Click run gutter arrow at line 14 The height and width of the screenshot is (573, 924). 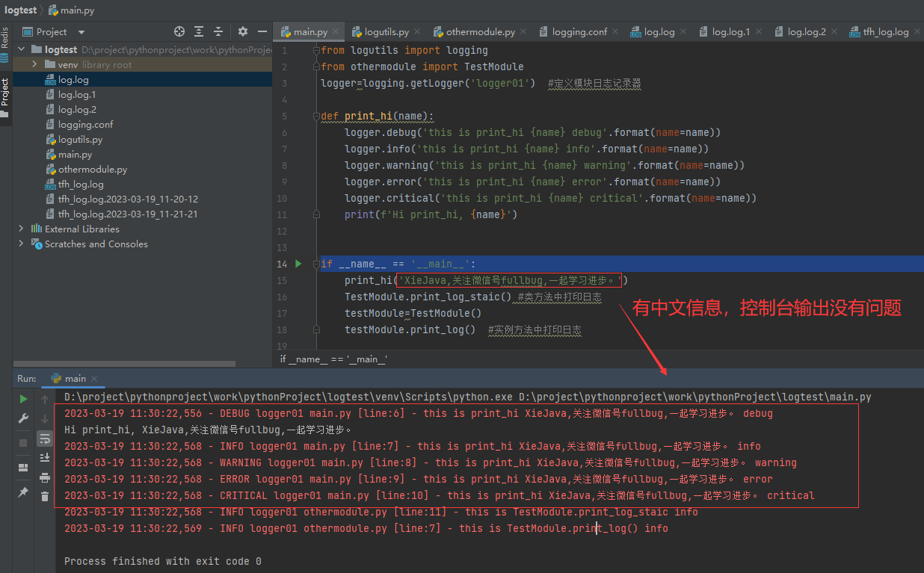click(x=298, y=264)
